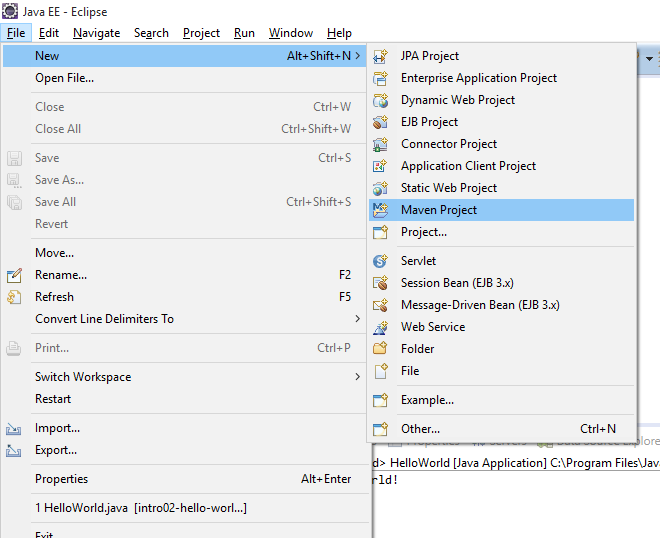Click the Other... wizard icon

380,429
